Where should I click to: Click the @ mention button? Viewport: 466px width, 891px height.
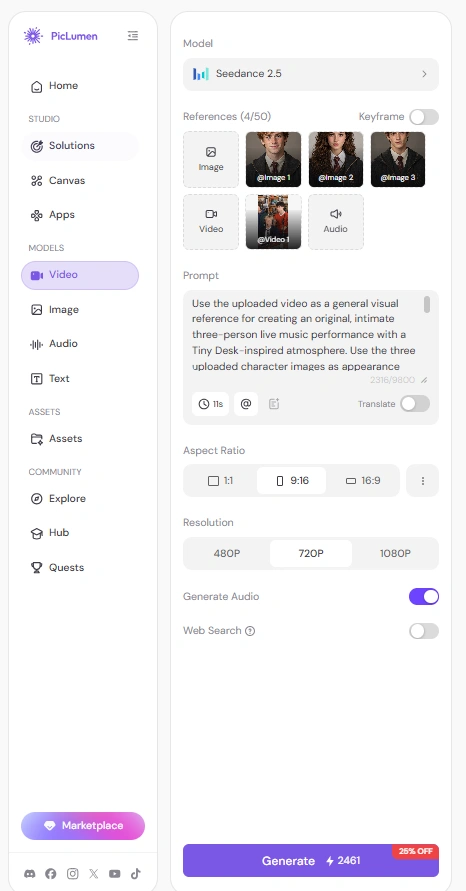click(x=246, y=404)
